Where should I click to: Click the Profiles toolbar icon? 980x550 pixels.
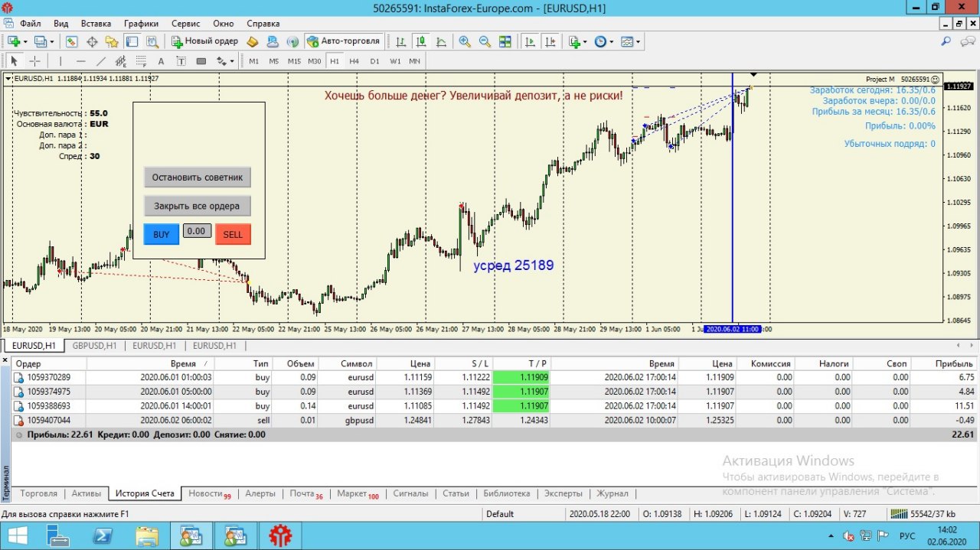coord(40,41)
